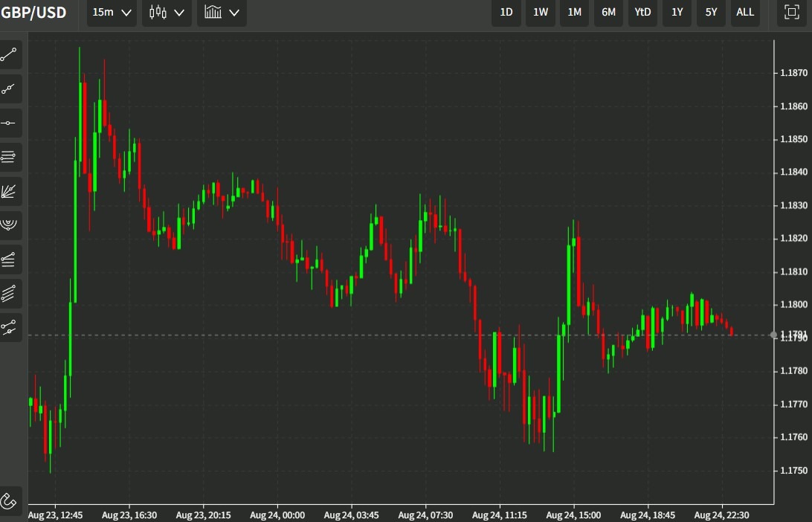812x522 pixels.
Task: Select the trend line drawing tool
Action: pos(10,55)
